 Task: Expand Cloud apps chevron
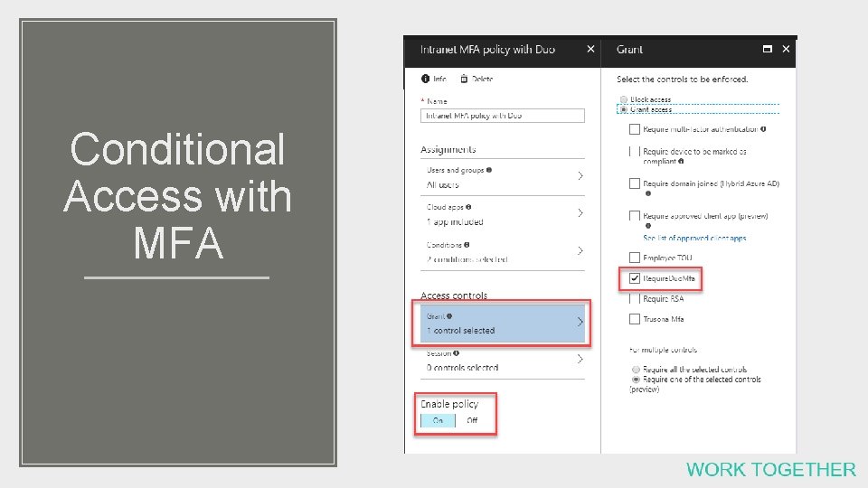[580, 213]
